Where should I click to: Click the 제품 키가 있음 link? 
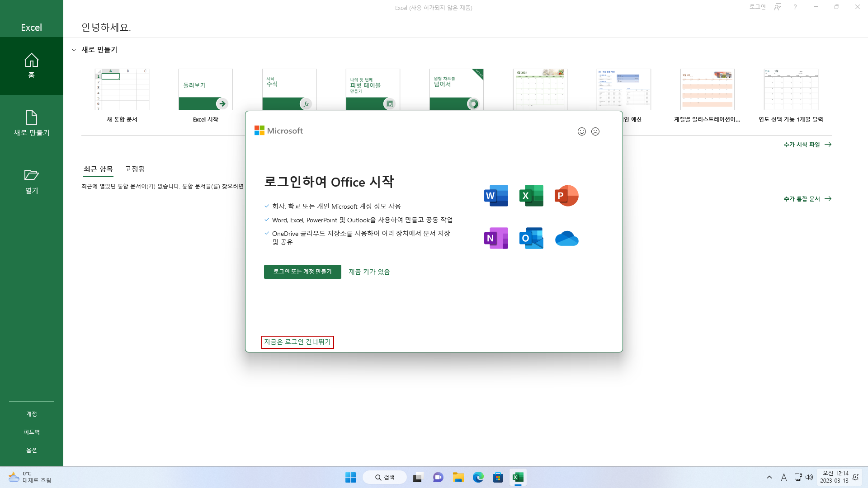(369, 272)
